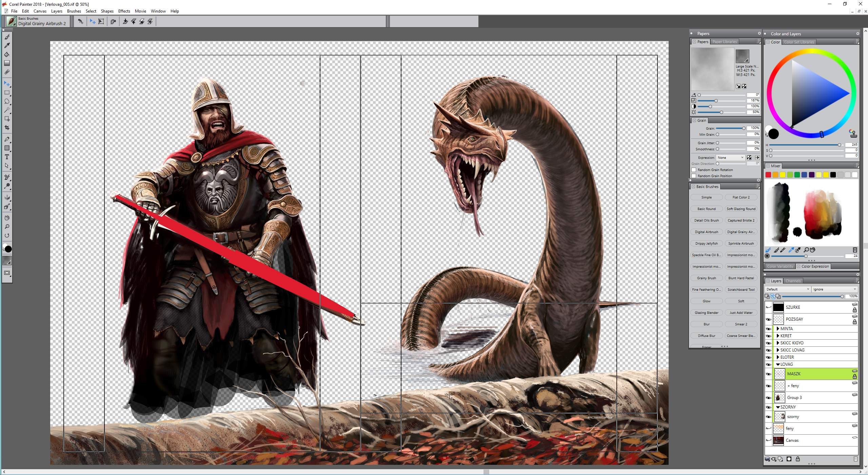Select the Layer Adjuster tool
868x475 pixels.
[x=7, y=83]
